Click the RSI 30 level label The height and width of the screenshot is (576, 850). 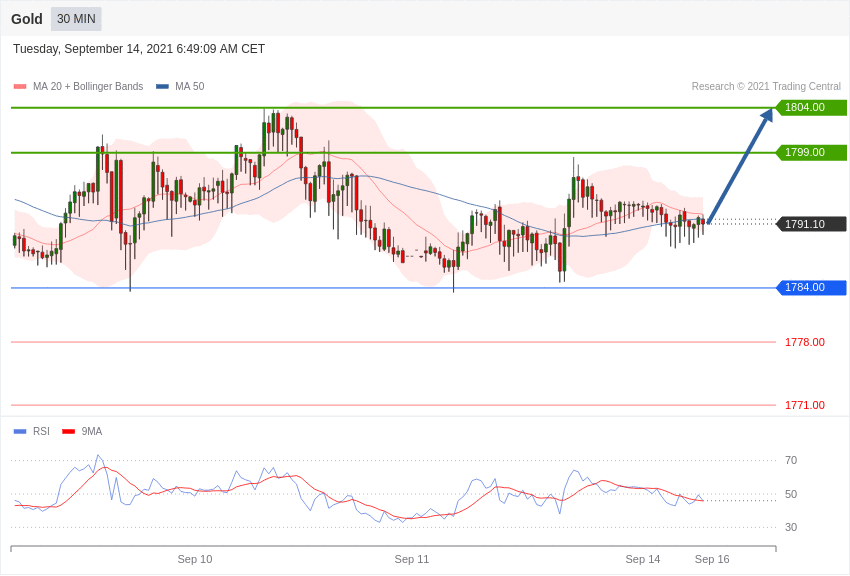pyautogui.click(x=791, y=527)
